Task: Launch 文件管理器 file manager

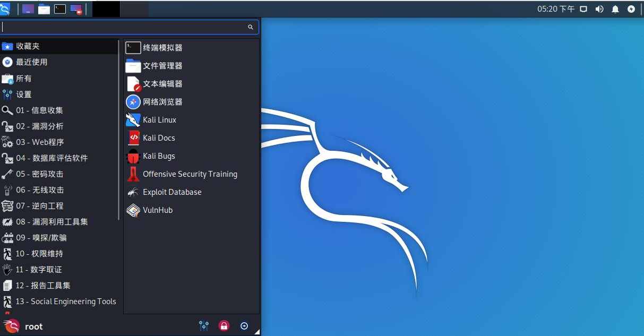Action: 191,66
